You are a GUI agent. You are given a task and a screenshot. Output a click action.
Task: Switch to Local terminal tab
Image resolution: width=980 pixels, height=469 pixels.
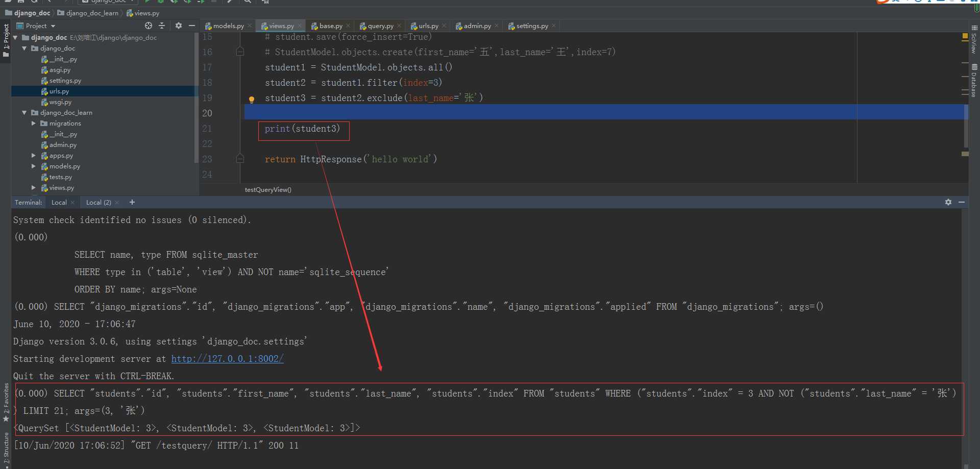coord(59,202)
